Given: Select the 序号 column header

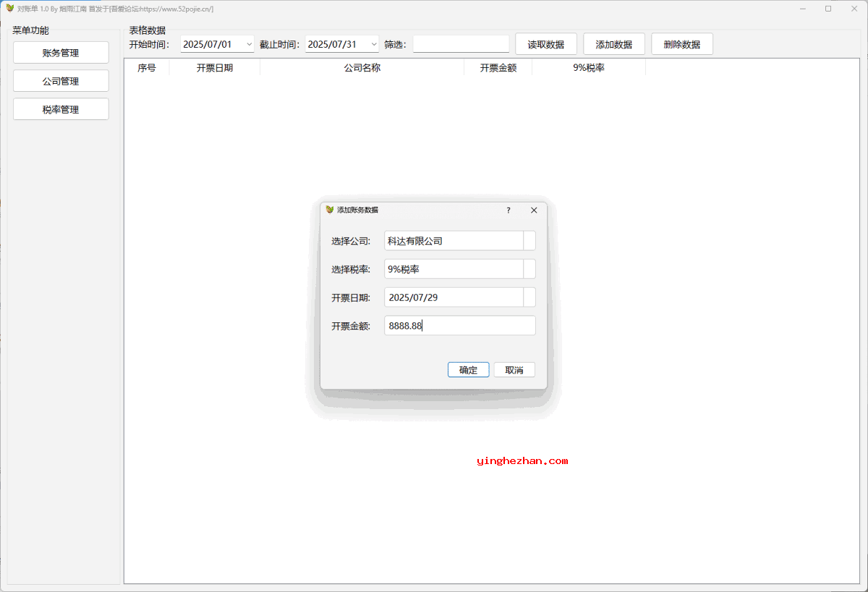Looking at the screenshot, I should pyautogui.click(x=147, y=67).
